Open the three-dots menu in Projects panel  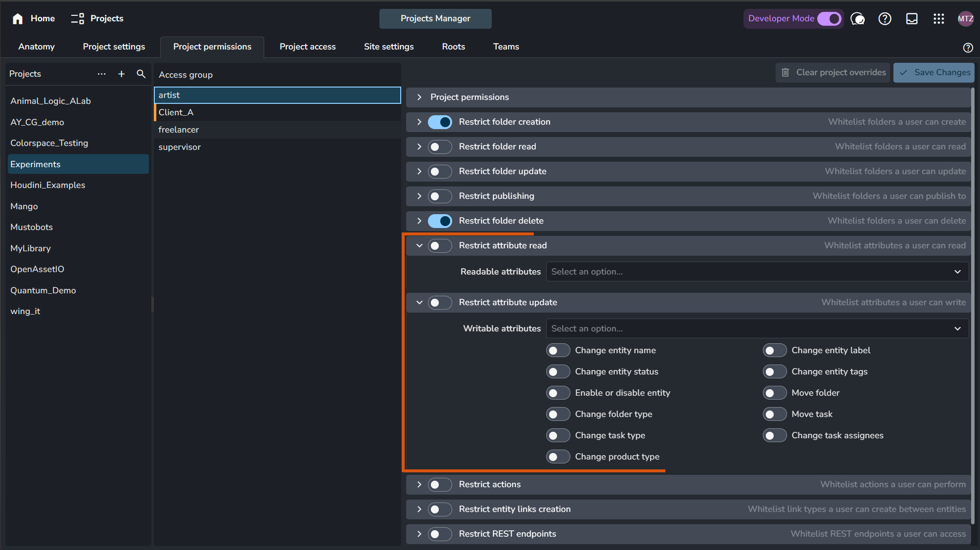click(101, 74)
